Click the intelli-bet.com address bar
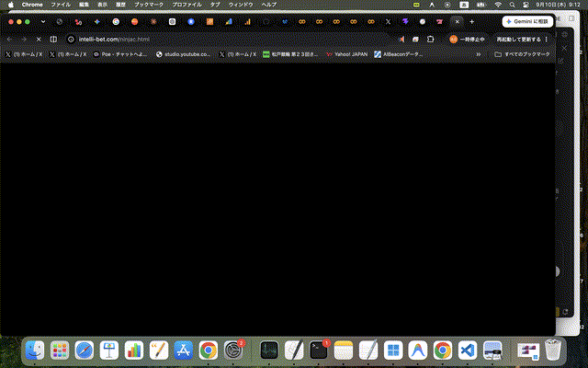The width and height of the screenshot is (588, 368). [232, 39]
